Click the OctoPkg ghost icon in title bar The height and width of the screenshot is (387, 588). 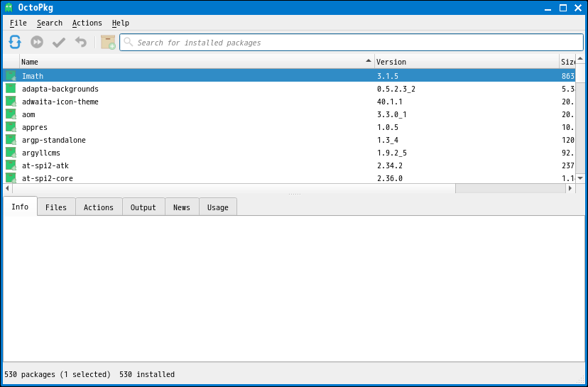click(x=9, y=8)
